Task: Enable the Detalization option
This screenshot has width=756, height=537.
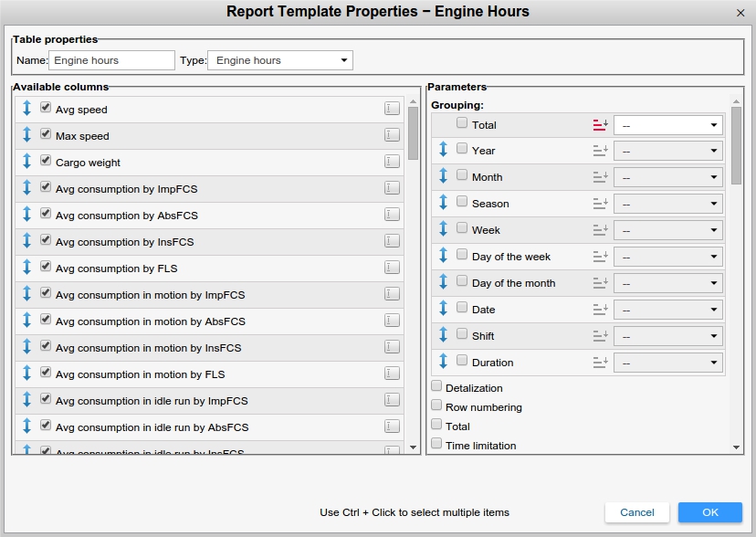Action: [x=437, y=387]
